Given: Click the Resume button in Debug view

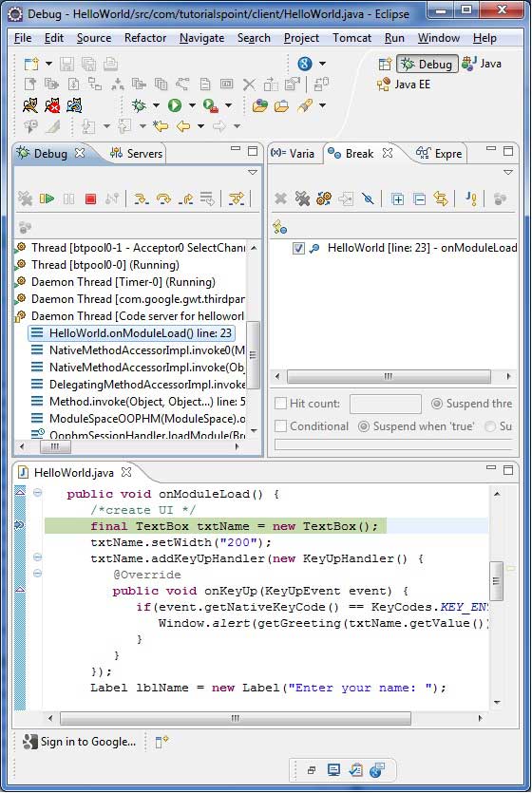Looking at the screenshot, I should tap(47, 198).
